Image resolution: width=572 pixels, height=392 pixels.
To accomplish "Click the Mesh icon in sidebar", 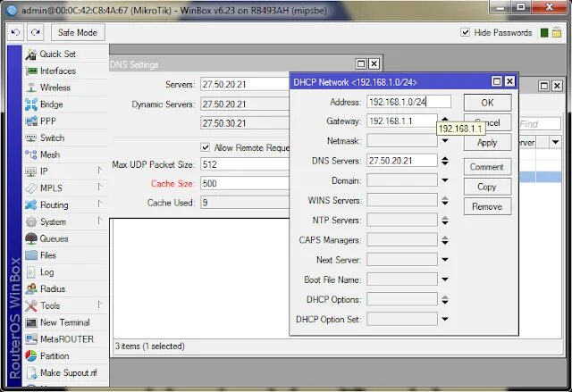I will pyautogui.click(x=31, y=154).
